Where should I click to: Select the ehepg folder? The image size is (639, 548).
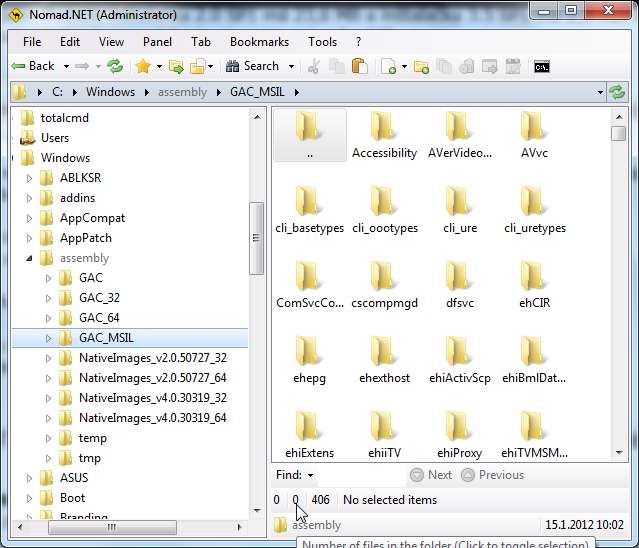pos(309,360)
